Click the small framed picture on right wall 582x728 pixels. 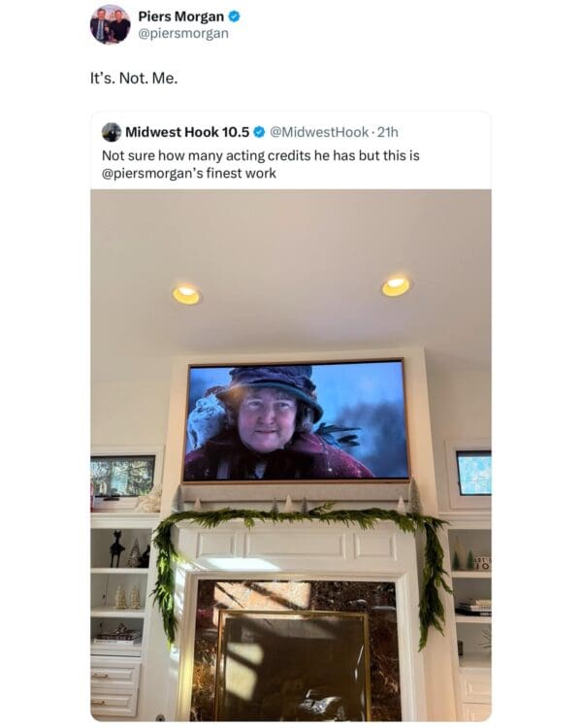point(473,473)
